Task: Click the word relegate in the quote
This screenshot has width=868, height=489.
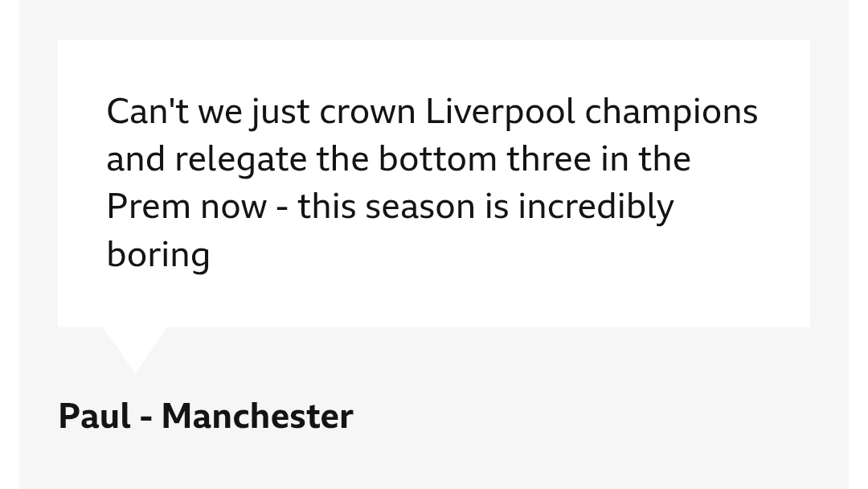Action: click(241, 160)
